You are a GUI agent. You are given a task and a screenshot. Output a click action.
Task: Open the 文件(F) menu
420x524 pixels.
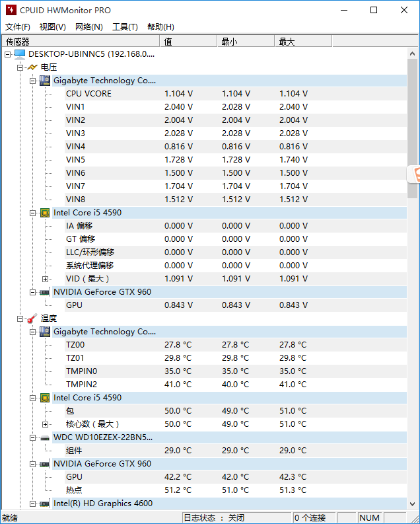click(18, 27)
